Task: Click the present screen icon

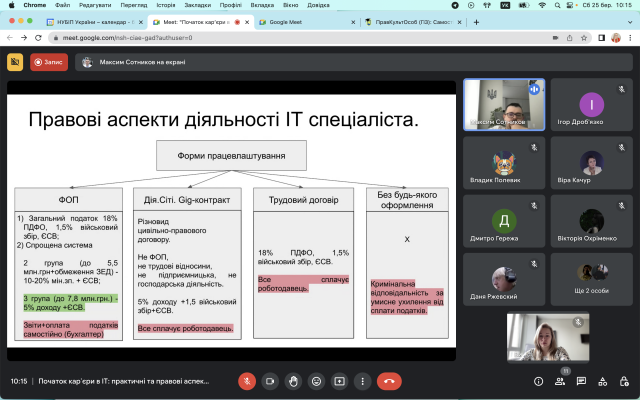Action: pos(339,381)
